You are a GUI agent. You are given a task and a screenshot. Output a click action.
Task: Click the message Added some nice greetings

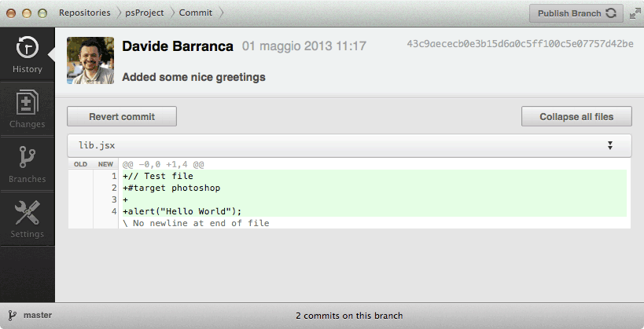point(193,77)
